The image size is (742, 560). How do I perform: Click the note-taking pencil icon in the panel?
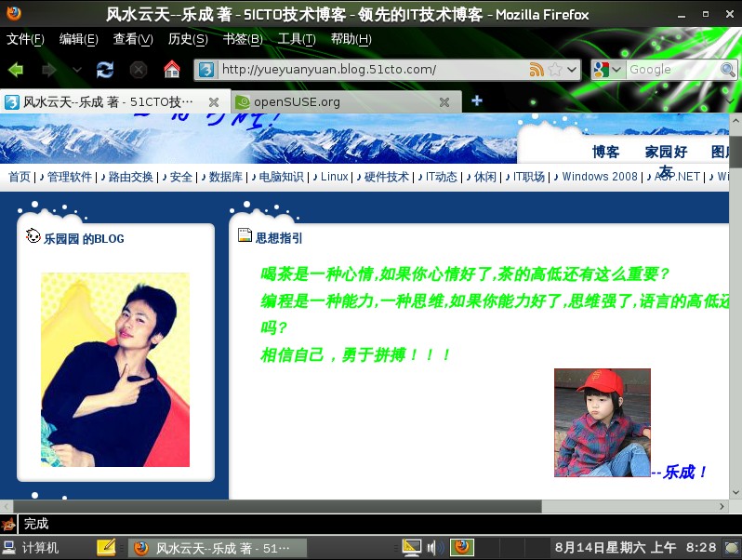pyautogui.click(x=106, y=548)
